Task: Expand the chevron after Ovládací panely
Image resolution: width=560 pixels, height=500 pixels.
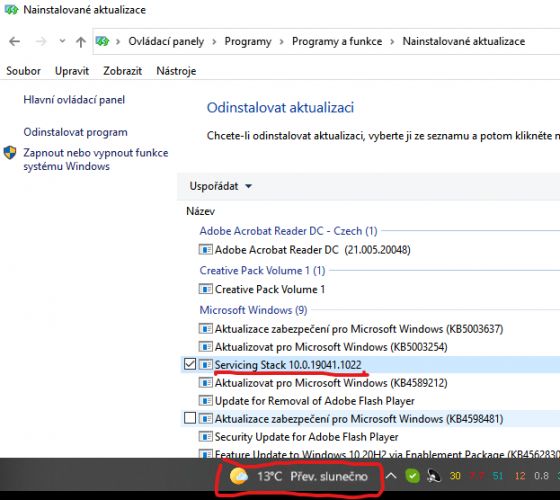Action: click(214, 42)
